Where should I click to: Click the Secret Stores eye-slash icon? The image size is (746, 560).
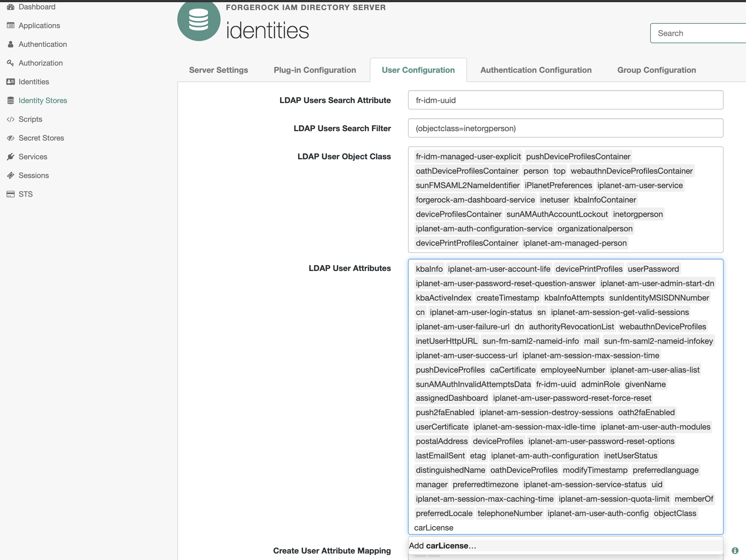click(x=10, y=138)
